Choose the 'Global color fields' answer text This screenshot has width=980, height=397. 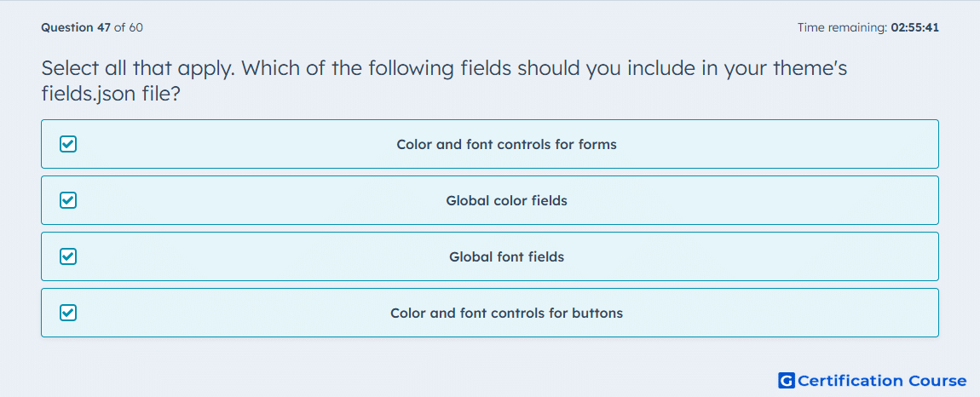[x=506, y=201]
